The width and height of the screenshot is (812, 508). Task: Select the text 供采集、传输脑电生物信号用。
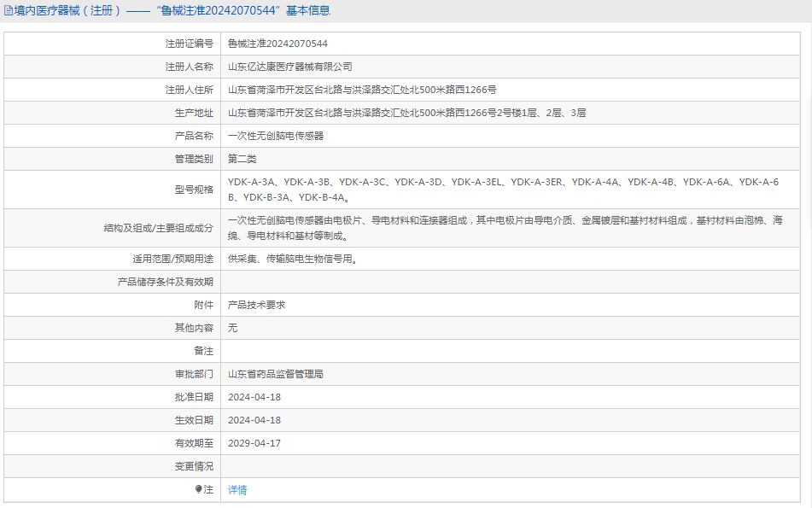coord(293,259)
